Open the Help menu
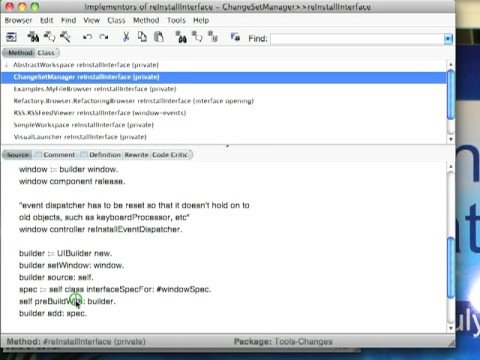480x360 pixels. pos(201,20)
